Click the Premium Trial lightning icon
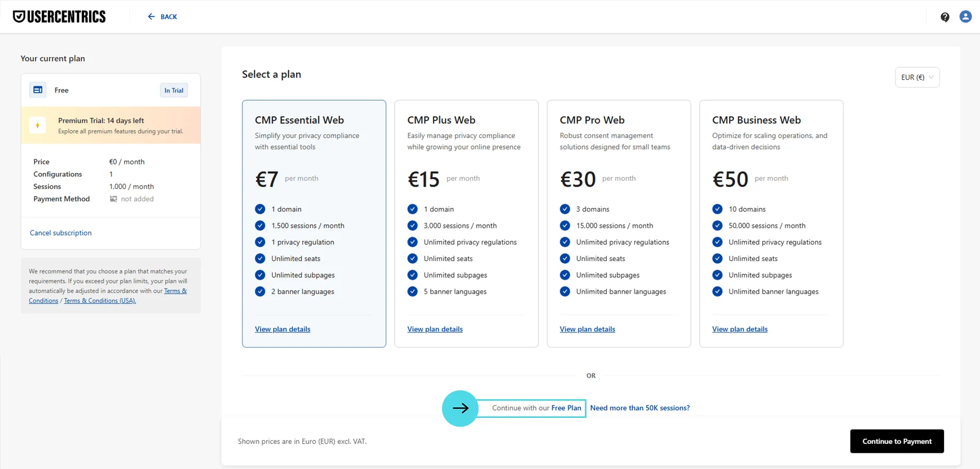Screen dimensions: 980x469 coord(38,125)
